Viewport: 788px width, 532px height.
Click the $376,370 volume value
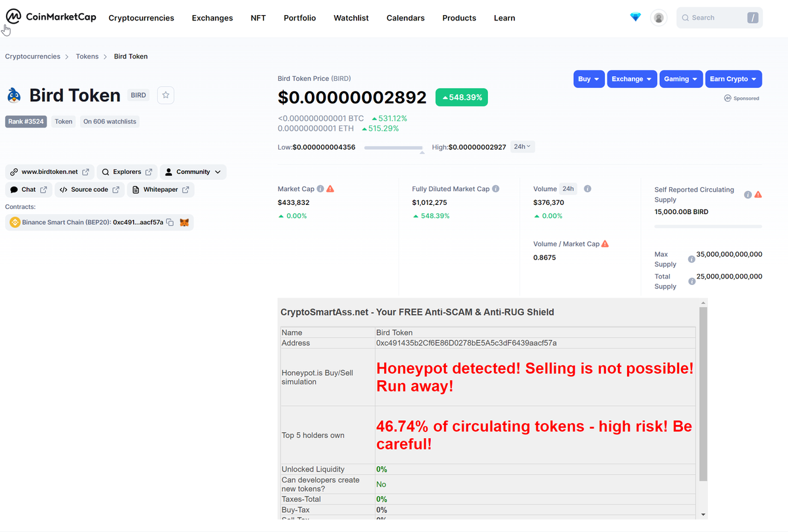pos(548,202)
